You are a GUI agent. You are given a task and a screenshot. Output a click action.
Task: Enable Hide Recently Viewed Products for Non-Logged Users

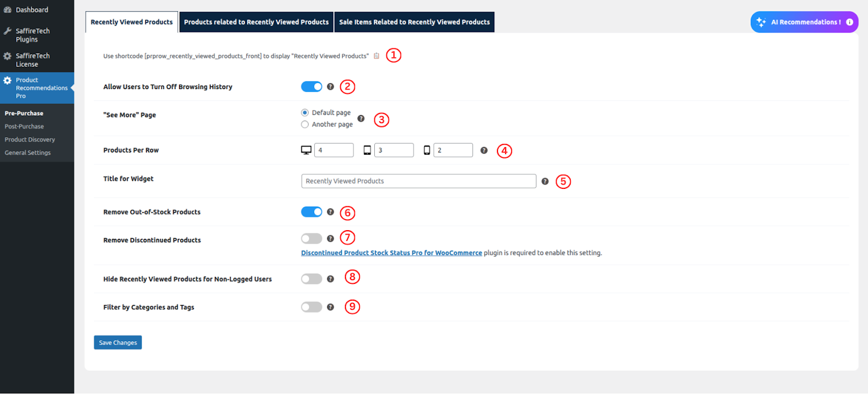(311, 279)
